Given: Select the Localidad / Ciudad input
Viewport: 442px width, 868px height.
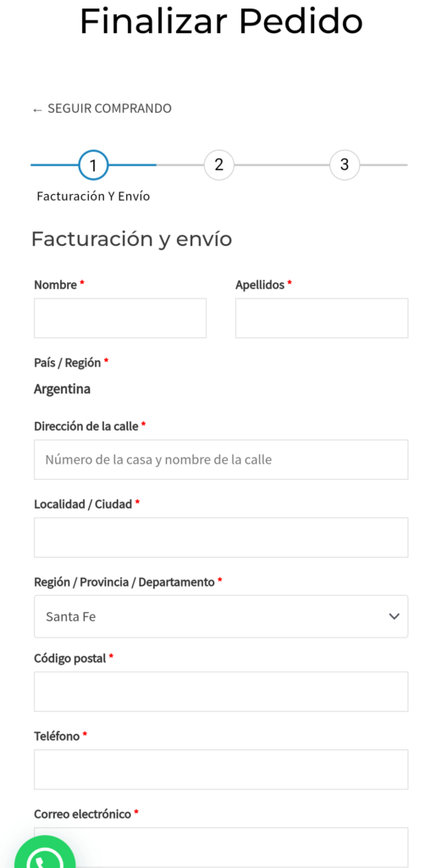Looking at the screenshot, I should tap(221, 537).
